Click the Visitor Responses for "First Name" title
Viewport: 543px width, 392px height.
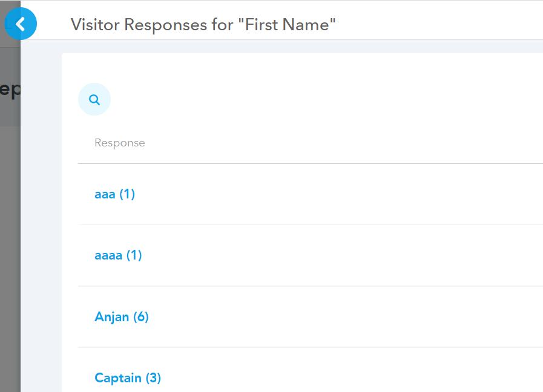203,25
